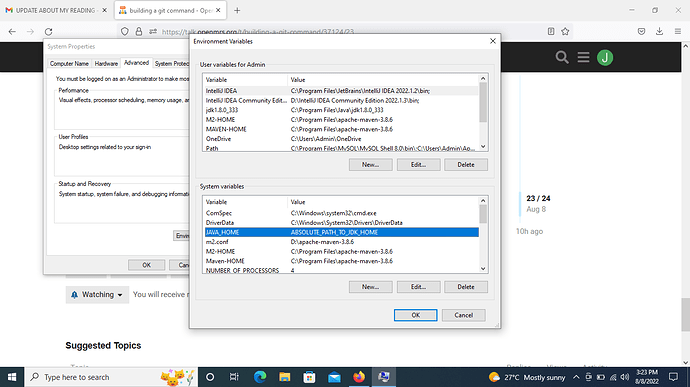Click the 23 / 24 topic timeline marker
Screen dimensions: 690x387
(x=538, y=199)
